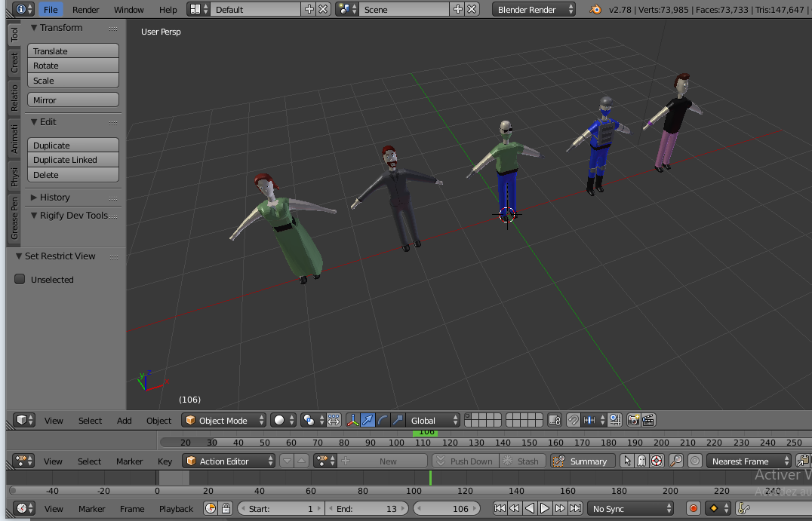Open the Blender Render engine dropdown
Image resolution: width=812 pixels, height=521 pixels.
(x=533, y=10)
